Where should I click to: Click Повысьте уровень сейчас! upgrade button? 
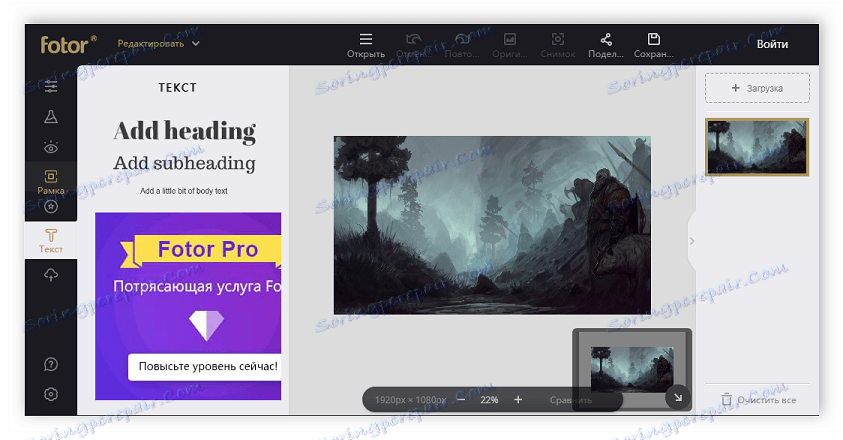click(205, 366)
